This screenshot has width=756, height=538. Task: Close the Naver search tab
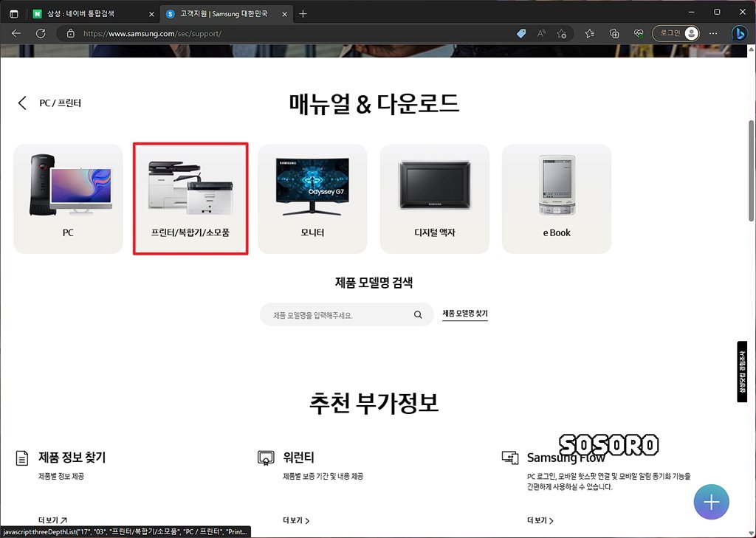pyautogui.click(x=151, y=15)
